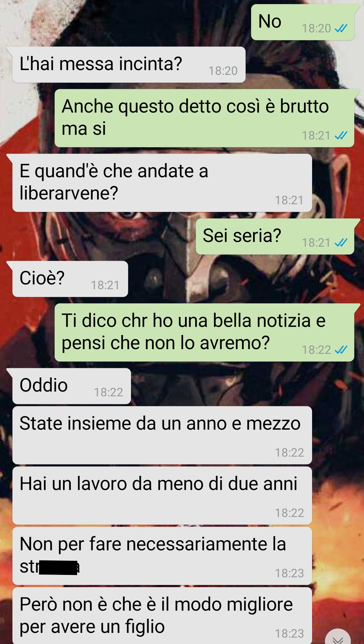Tap 'Hai un lavoro da meno di due anni'
This screenshot has height=644, width=364.
[162, 495]
